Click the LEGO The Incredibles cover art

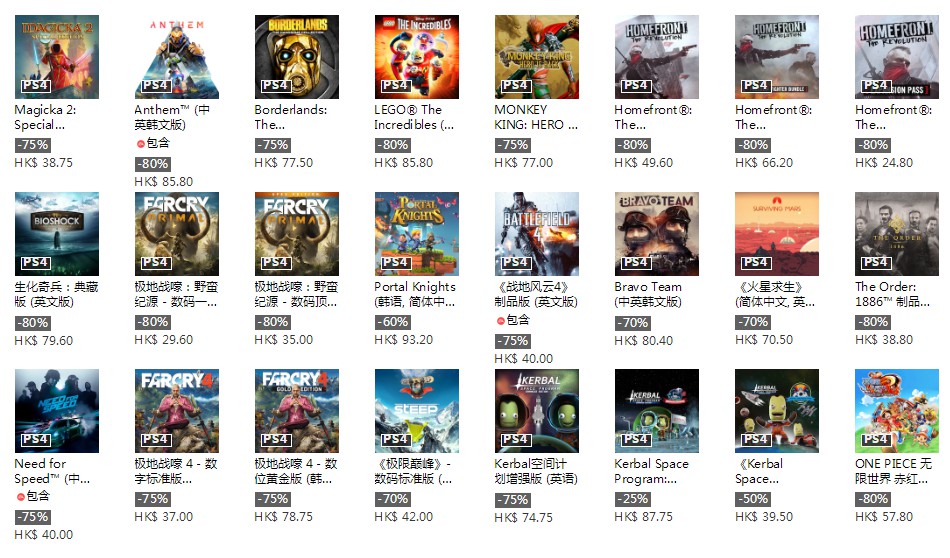pos(416,57)
